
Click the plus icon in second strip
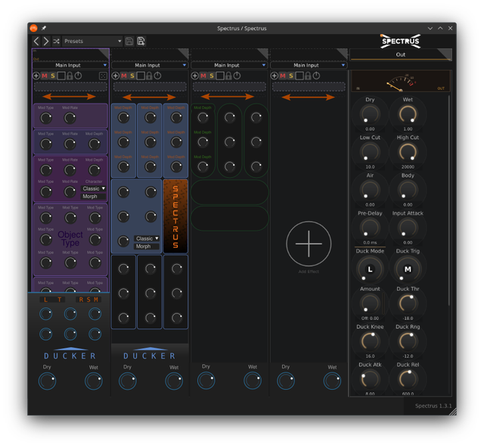(116, 76)
